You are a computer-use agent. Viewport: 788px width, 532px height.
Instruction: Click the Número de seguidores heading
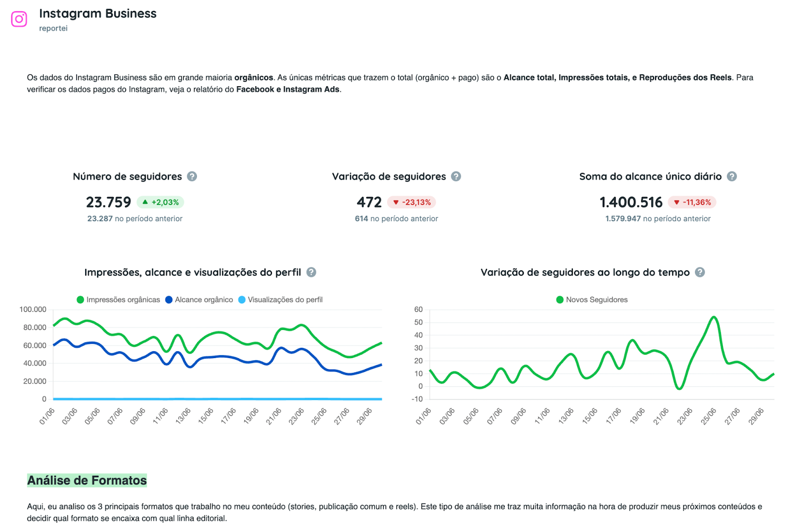[127, 176]
